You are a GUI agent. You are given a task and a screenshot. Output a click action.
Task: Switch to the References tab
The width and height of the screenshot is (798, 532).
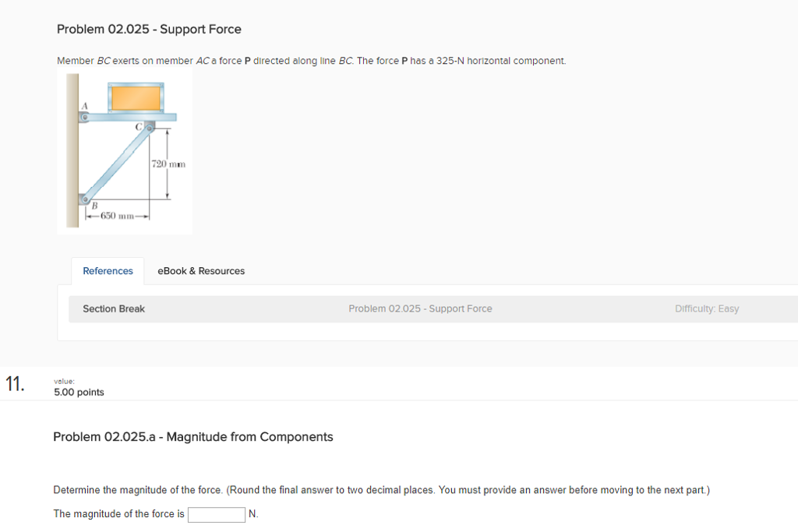point(108,271)
